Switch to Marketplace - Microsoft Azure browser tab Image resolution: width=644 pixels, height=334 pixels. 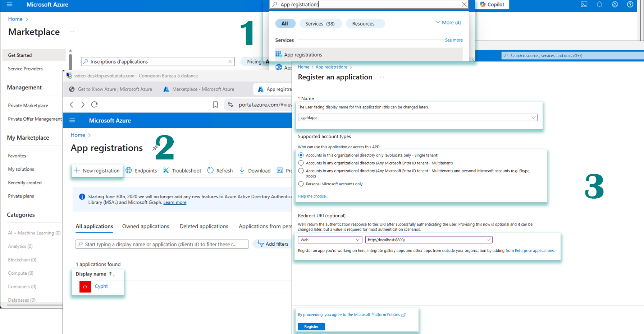point(198,89)
